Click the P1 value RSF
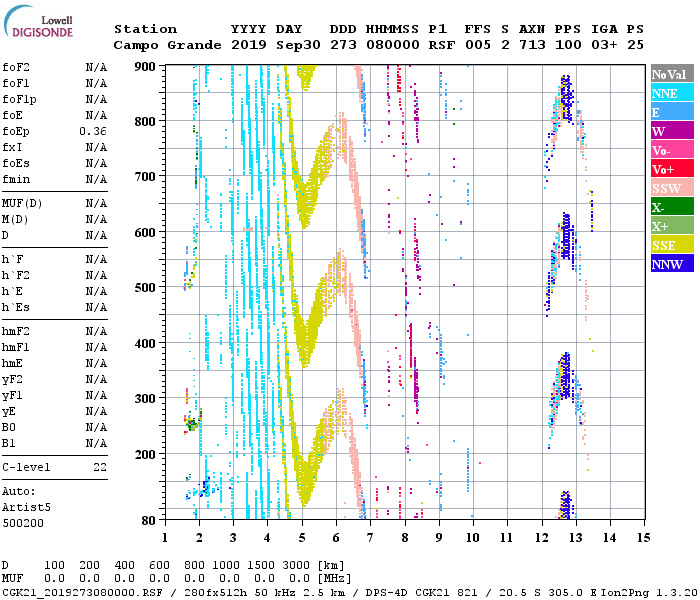 [x=442, y=45]
